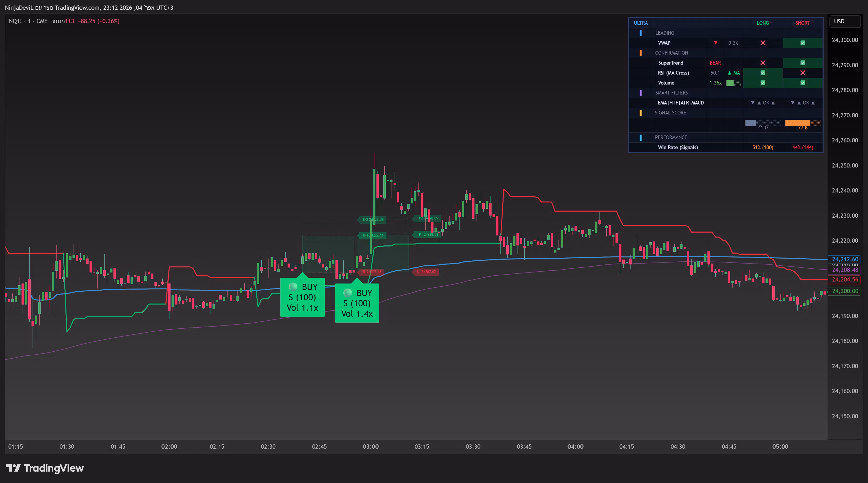Click the LEADING section label
Viewport: 868px width, 483px height.
pyautogui.click(x=664, y=33)
